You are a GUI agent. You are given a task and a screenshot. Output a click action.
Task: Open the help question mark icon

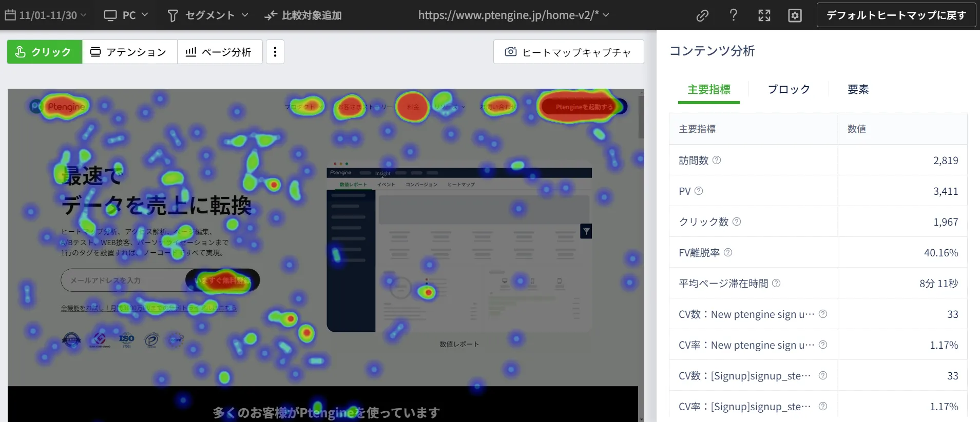734,15
